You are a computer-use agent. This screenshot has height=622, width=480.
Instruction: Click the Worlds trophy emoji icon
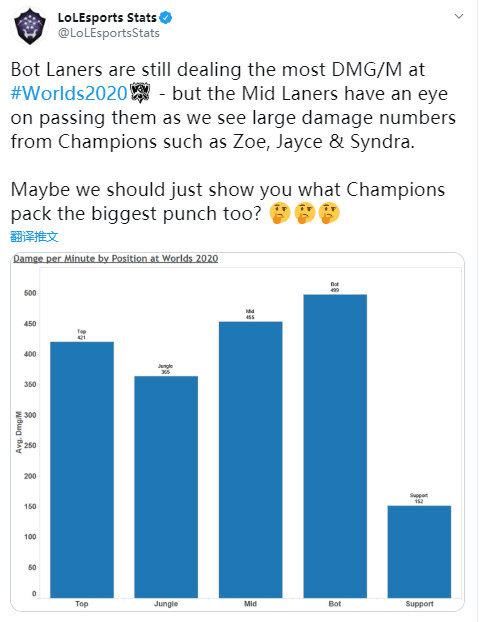pos(140,93)
